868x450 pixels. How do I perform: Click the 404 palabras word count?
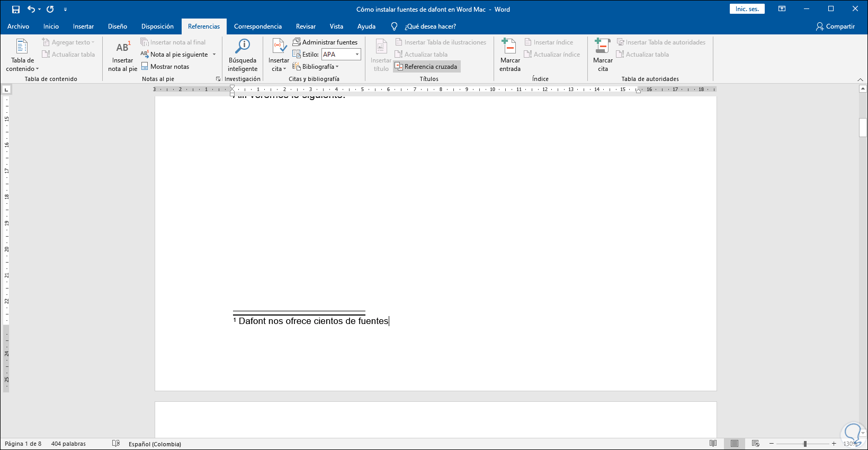68,444
